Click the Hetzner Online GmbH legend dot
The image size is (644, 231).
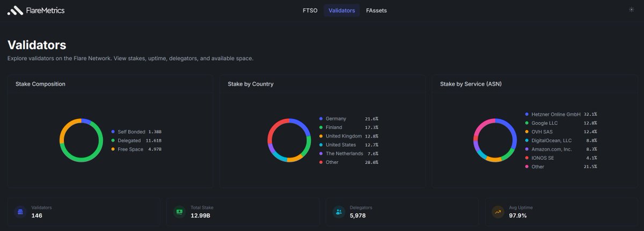tap(527, 114)
